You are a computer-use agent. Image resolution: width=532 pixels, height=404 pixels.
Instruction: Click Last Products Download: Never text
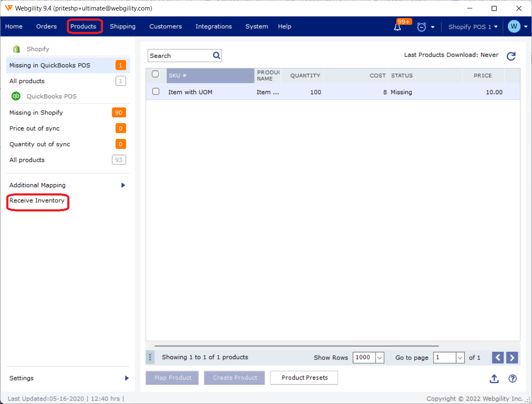click(x=451, y=55)
